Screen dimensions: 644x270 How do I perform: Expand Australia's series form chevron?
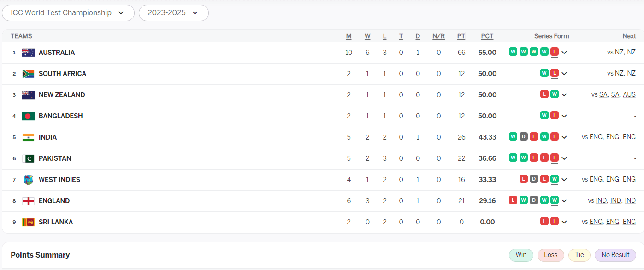(564, 53)
